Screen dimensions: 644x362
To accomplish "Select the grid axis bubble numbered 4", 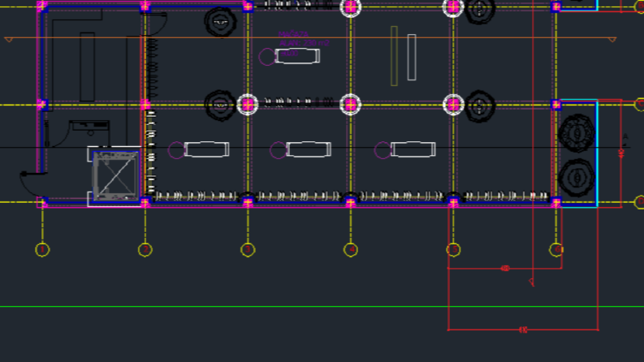I will 350,249.
